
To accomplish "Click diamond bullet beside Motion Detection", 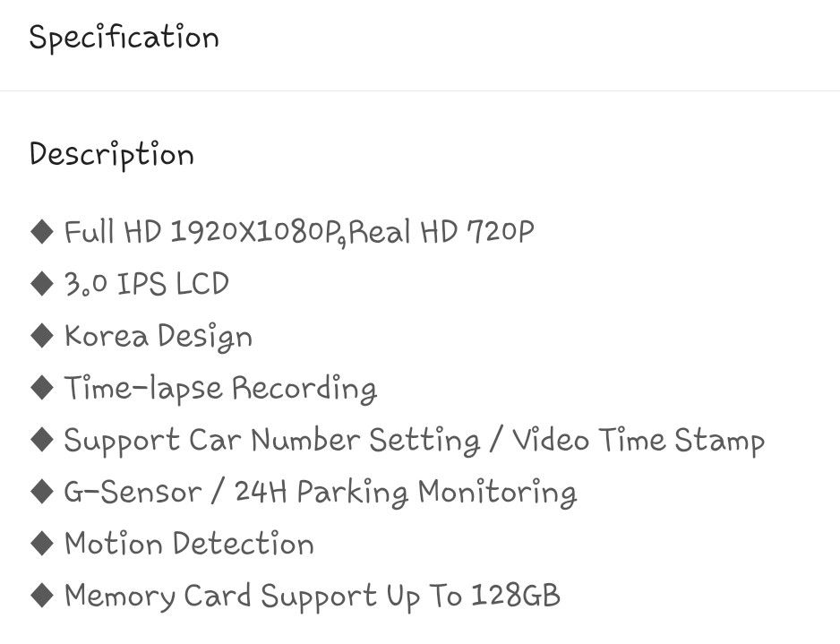I will click(42, 544).
